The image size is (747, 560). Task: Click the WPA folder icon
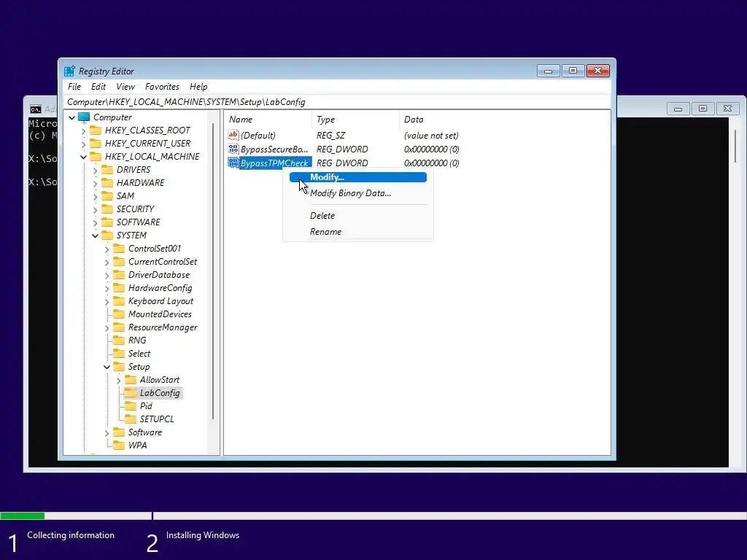pos(119,446)
